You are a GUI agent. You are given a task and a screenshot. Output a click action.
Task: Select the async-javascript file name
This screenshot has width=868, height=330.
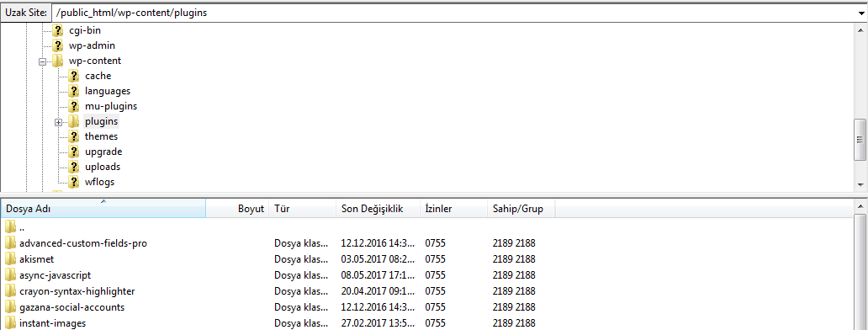click(x=55, y=274)
